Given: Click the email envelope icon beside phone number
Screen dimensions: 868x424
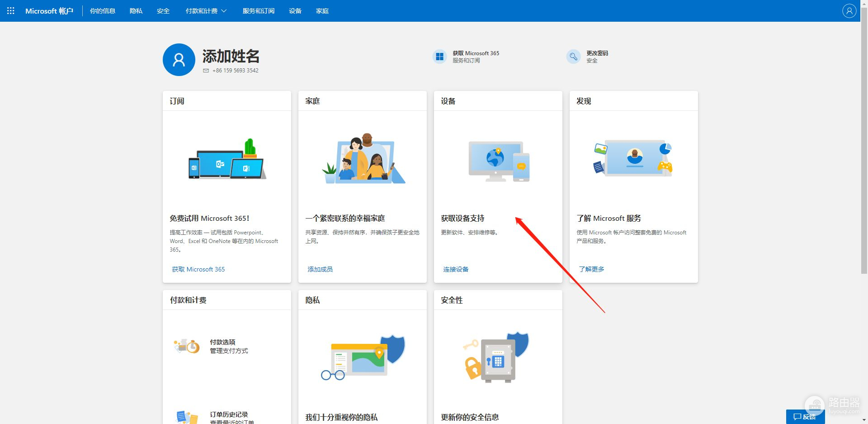Looking at the screenshot, I should (x=206, y=71).
